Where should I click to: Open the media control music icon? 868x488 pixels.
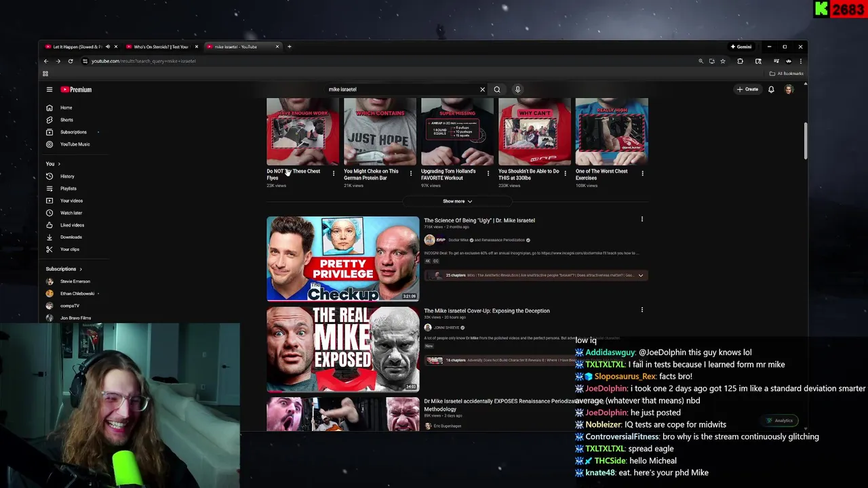coord(776,61)
